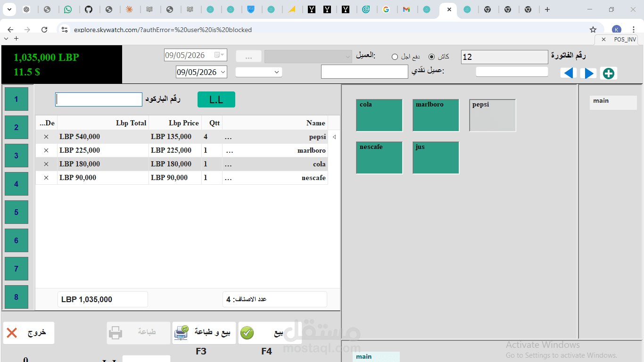Close the POS_INV document tab

pyautogui.click(x=603, y=40)
